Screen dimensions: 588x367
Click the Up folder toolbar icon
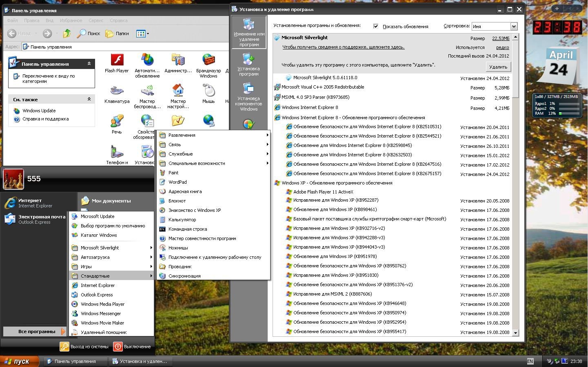coord(67,33)
